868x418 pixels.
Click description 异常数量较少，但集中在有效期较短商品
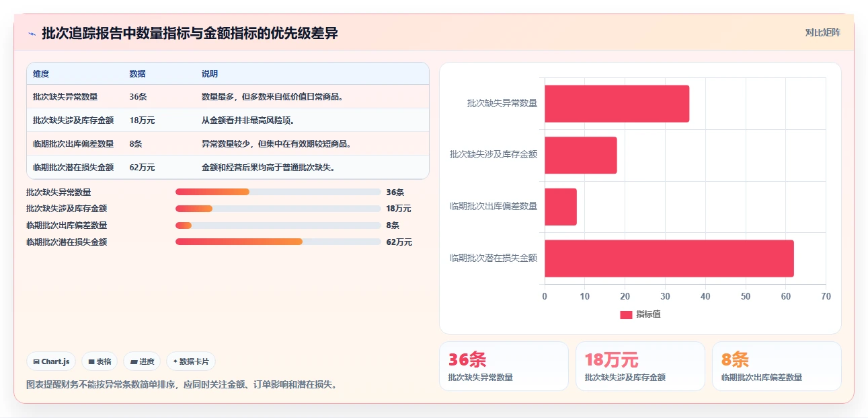(x=276, y=144)
